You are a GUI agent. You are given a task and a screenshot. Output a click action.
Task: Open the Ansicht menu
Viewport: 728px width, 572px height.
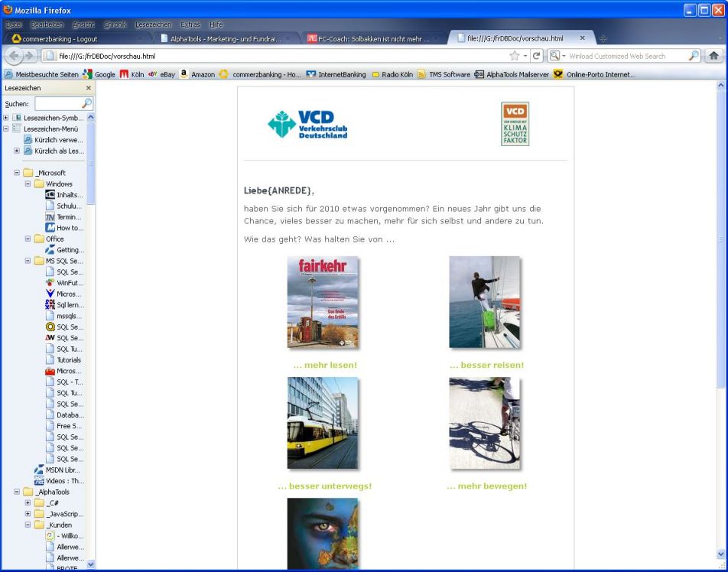(x=83, y=24)
